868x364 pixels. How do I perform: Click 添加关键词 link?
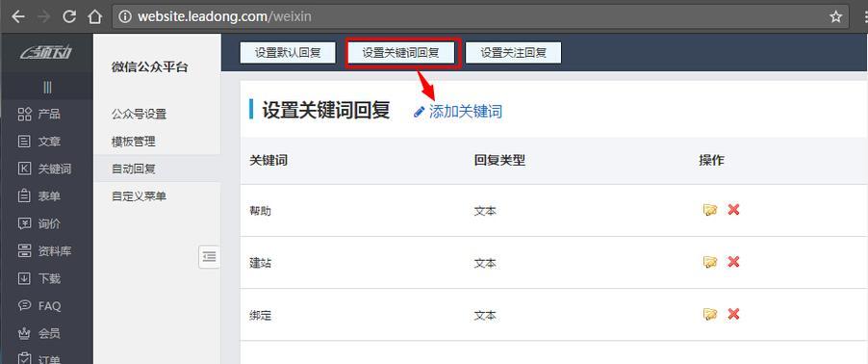pyautogui.click(x=458, y=112)
